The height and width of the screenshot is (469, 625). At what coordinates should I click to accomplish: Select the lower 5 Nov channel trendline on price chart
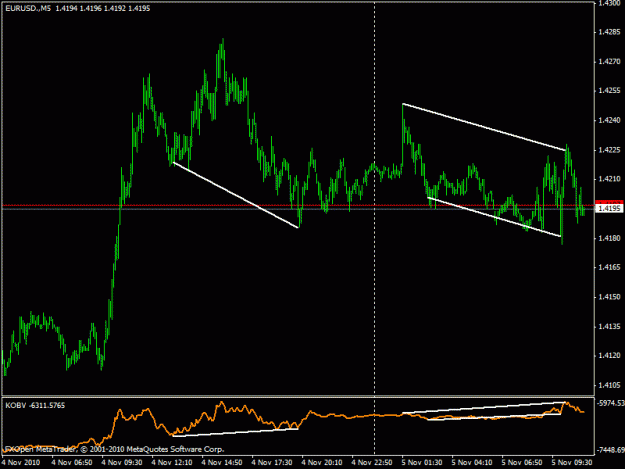click(494, 217)
